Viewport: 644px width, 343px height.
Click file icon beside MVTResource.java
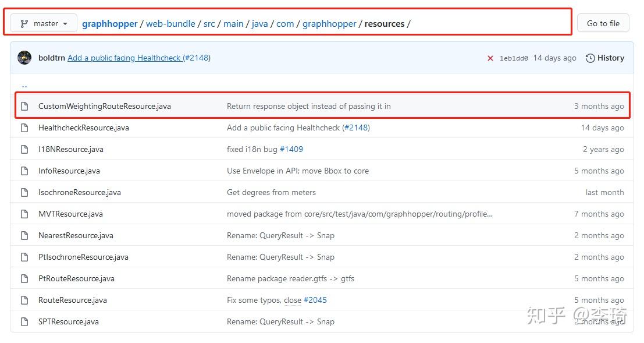click(x=24, y=214)
